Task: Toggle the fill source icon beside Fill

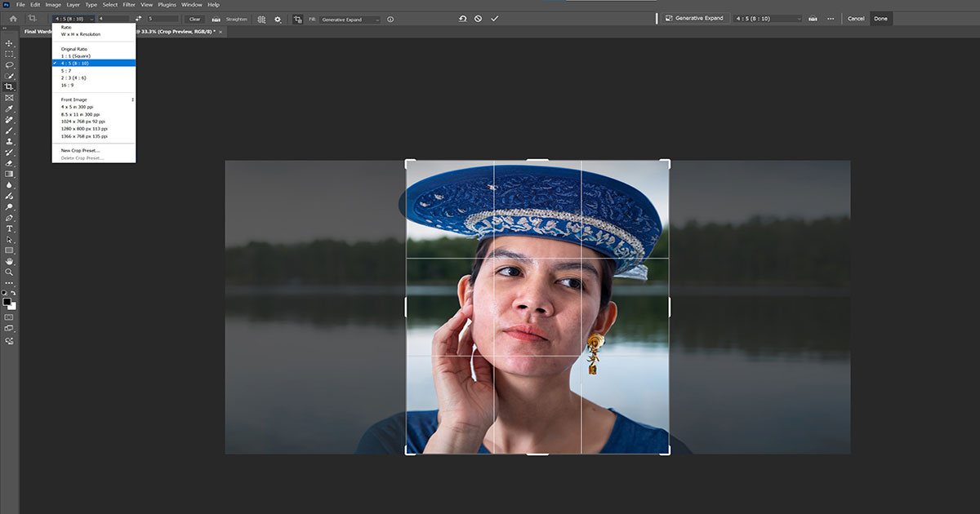Action: pos(297,19)
